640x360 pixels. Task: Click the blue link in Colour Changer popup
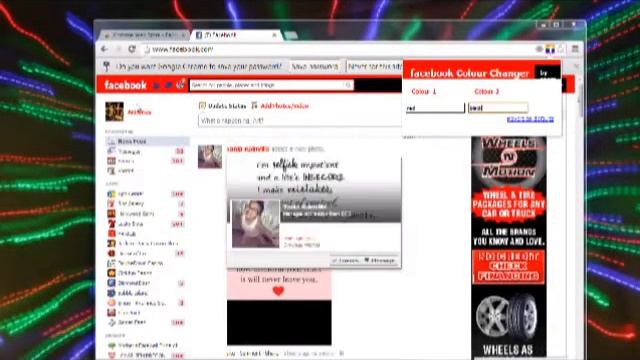[x=530, y=119]
